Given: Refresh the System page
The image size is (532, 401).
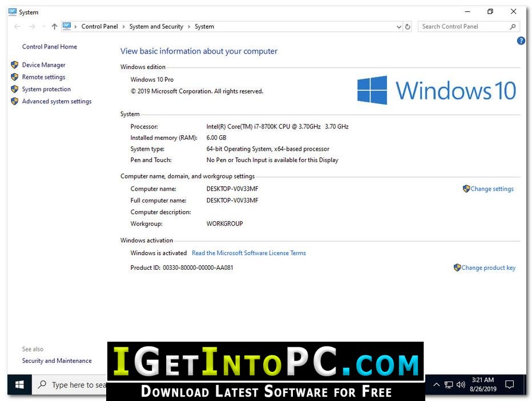Looking at the screenshot, I should 408,26.
